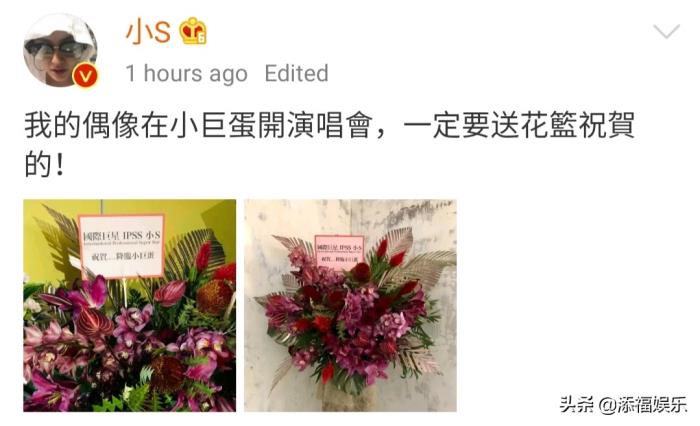
Task: Open the left close-up flower basket photo
Action: 129,305
